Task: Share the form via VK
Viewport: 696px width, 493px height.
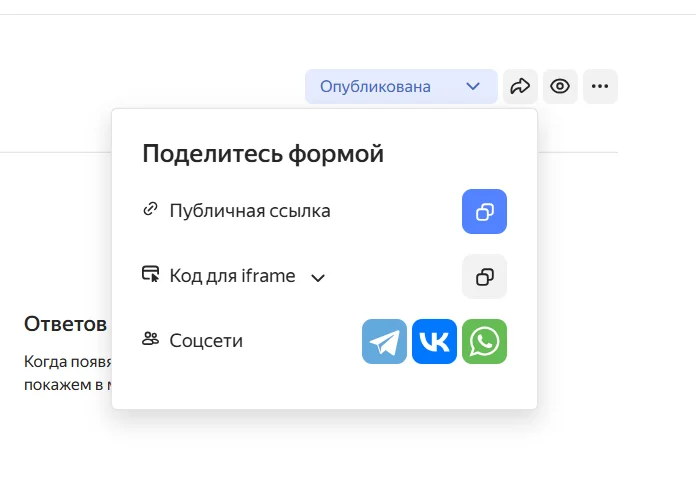Action: (434, 342)
